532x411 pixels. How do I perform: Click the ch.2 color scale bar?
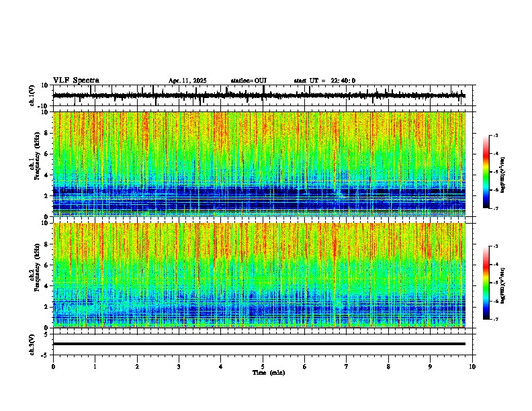(486, 283)
